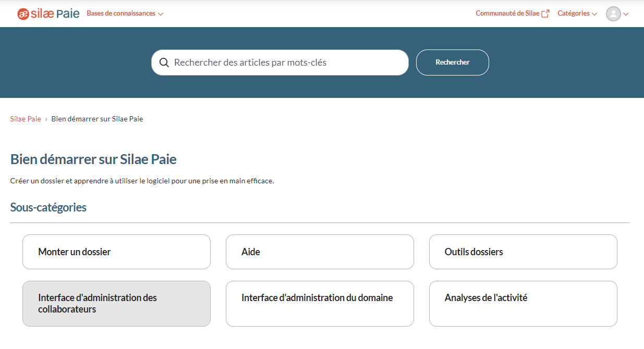Select the Analyses de l'activité card
The image size is (644, 349).
click(523, 304)
